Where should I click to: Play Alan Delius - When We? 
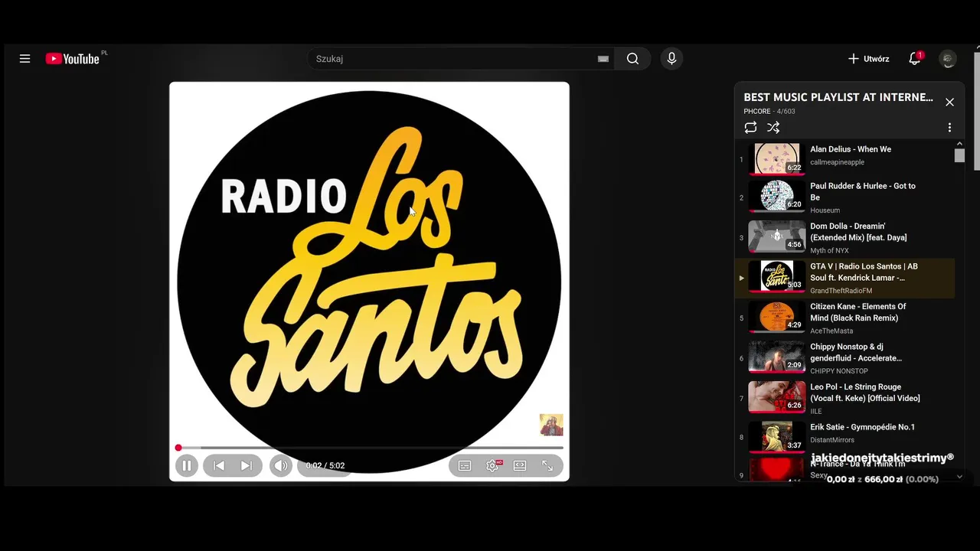(851, 149)
